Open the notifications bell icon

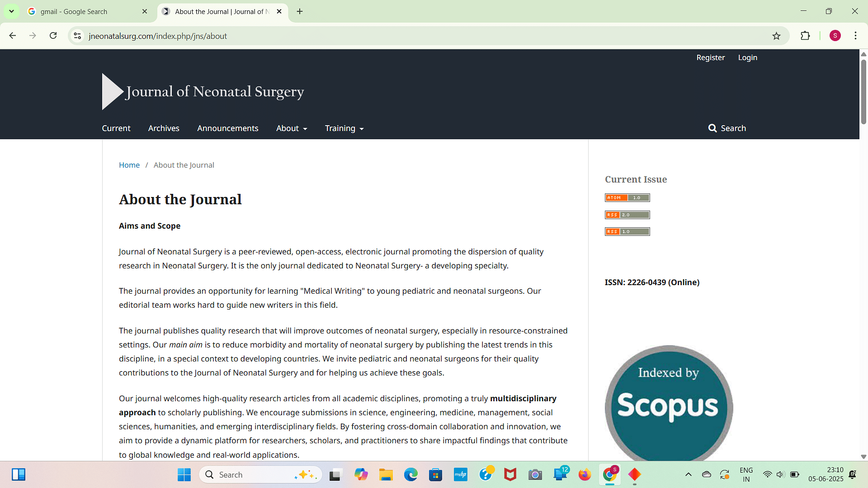(x=853, y=474)
